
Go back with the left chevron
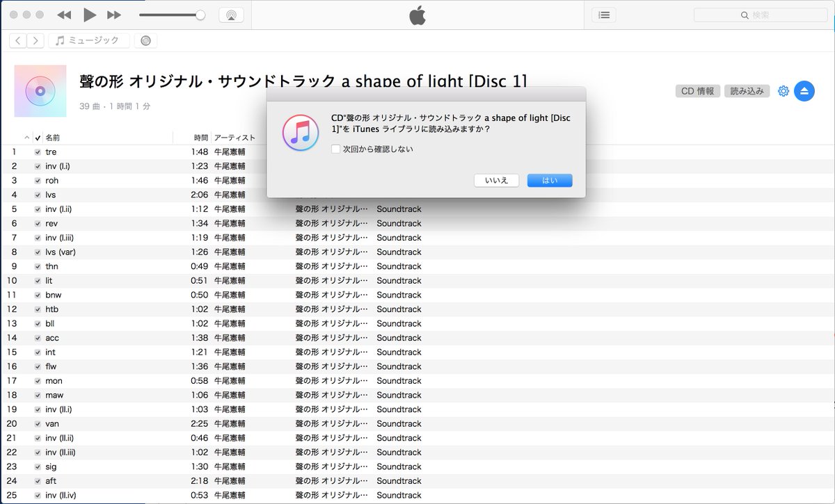(x=18, y=40)
